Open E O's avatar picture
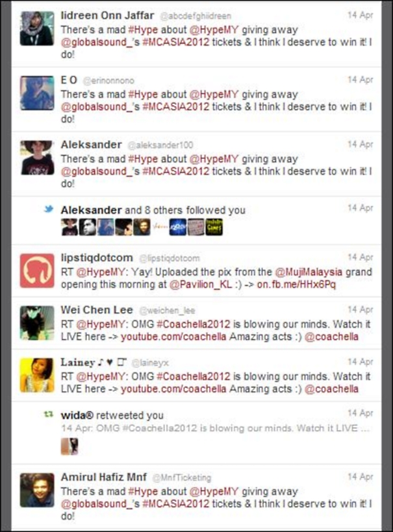Image resolution: width=393 pixels, height=532 pixels. 36,93
